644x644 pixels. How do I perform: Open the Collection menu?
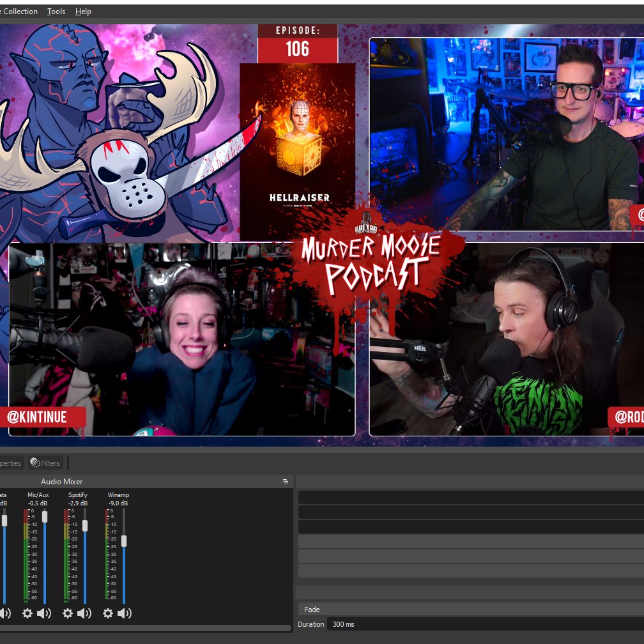click(x=19, y=11)
